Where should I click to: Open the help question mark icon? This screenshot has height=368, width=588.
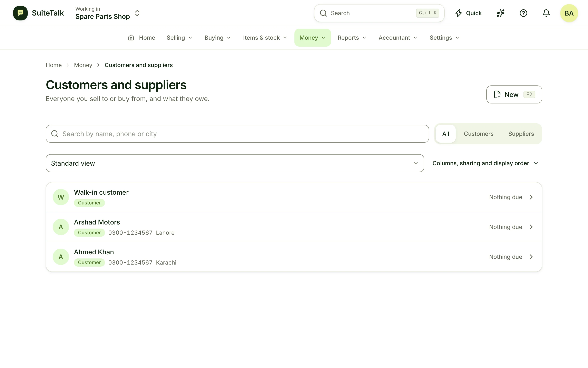click(x=523, y=13)
